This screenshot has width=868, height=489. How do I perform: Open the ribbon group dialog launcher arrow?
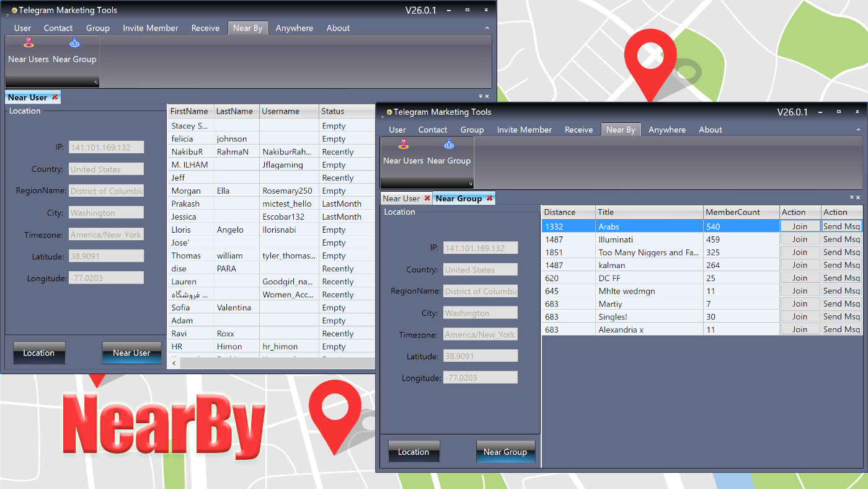coord(471,184)
